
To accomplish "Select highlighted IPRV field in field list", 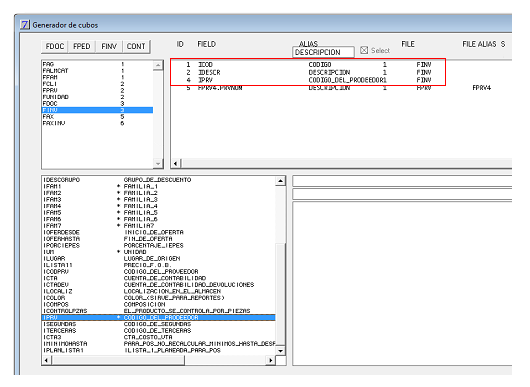I will pyautogui.click(x=159, y=317).
